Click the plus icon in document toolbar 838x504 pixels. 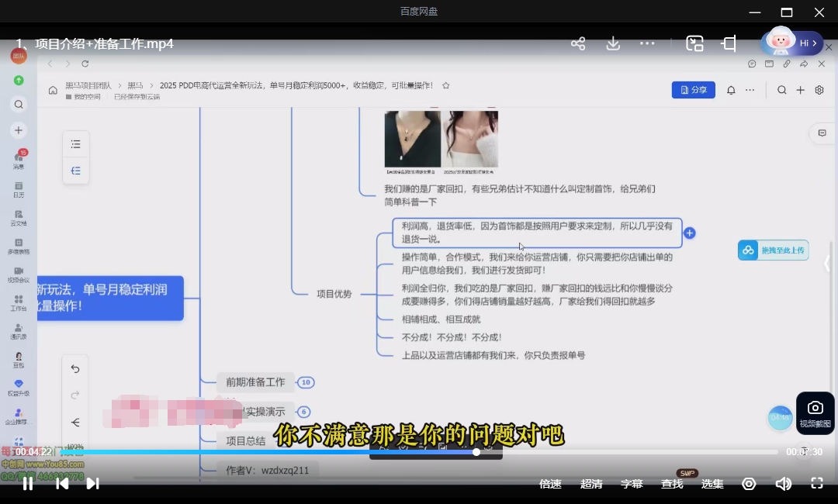[800, 90]
